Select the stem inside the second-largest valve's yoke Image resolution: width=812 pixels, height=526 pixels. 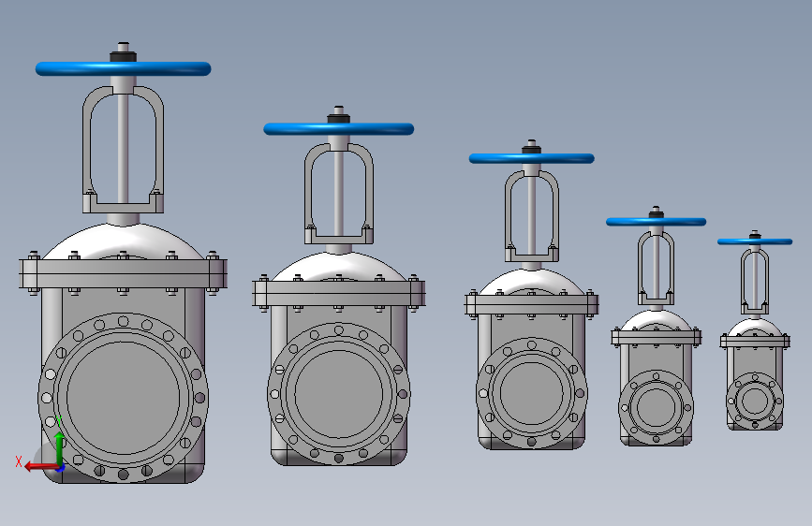(x=338, y=194)
